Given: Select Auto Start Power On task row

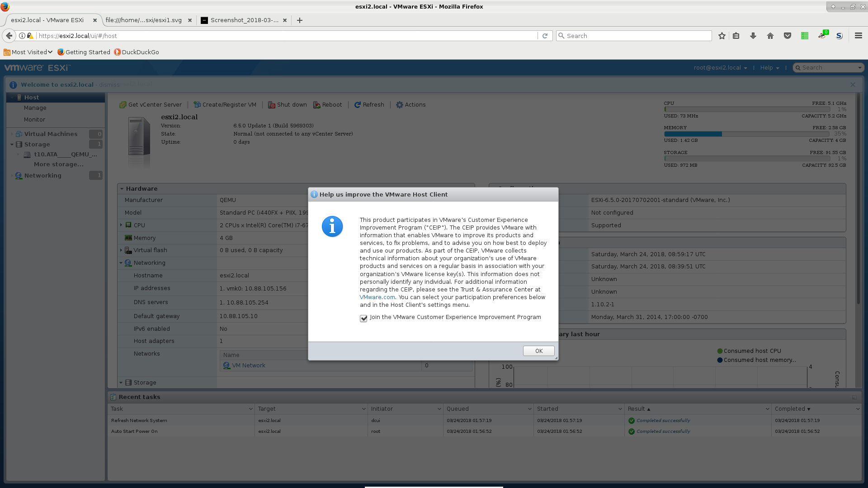Looking at the screenshot, I should click(484, 432).
